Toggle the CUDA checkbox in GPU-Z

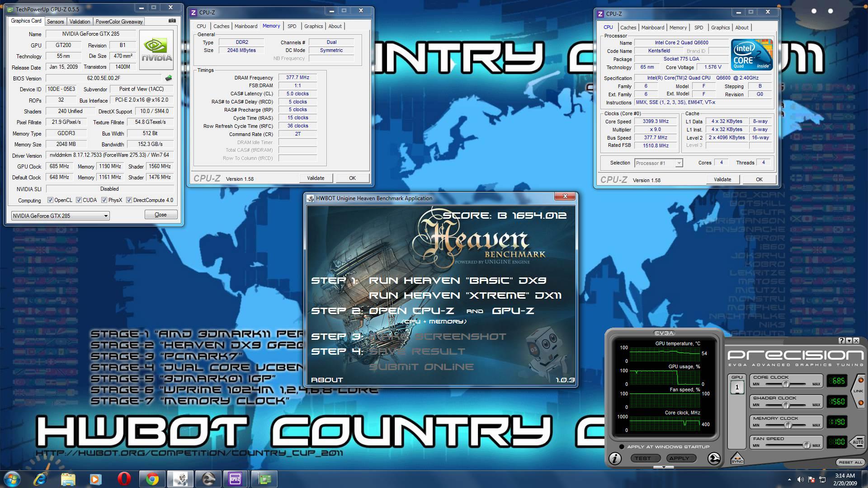coord(79,200)
